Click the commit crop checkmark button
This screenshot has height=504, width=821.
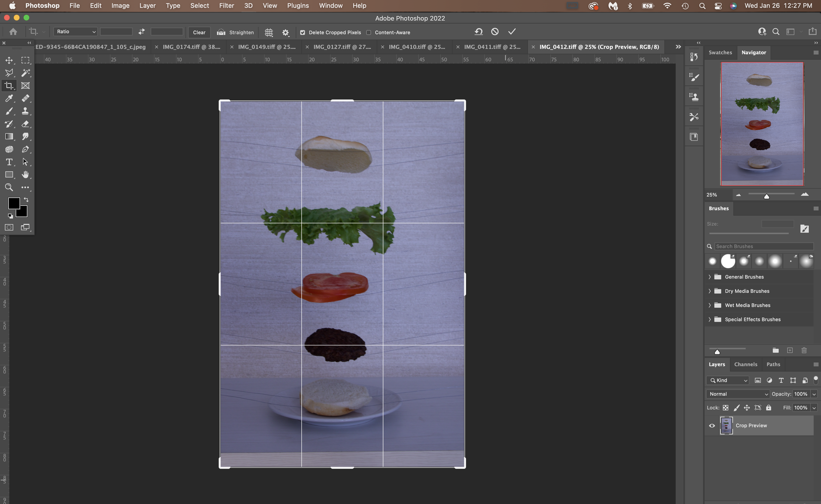point(511,32)
